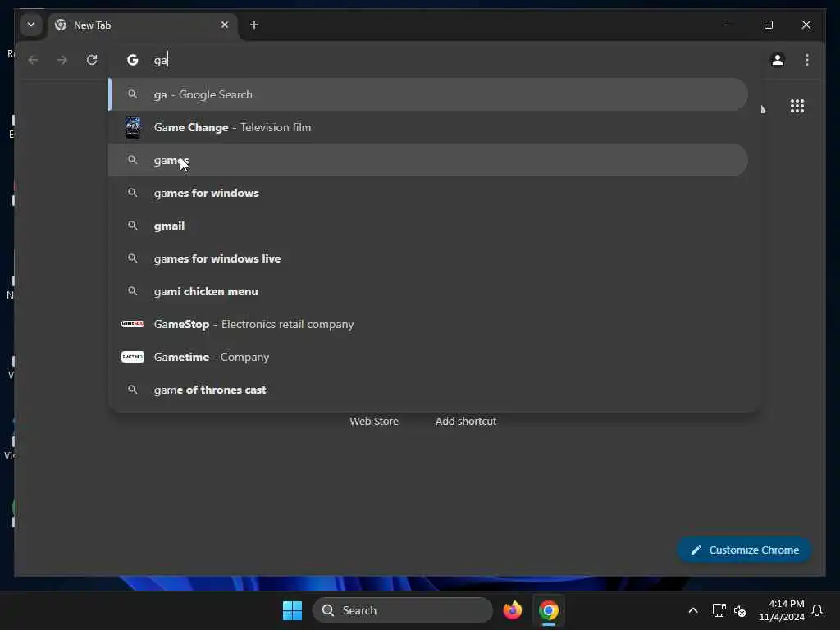Open the notifications bell icon
Screen dimensions: 840x630
click(x=817, y=610)
